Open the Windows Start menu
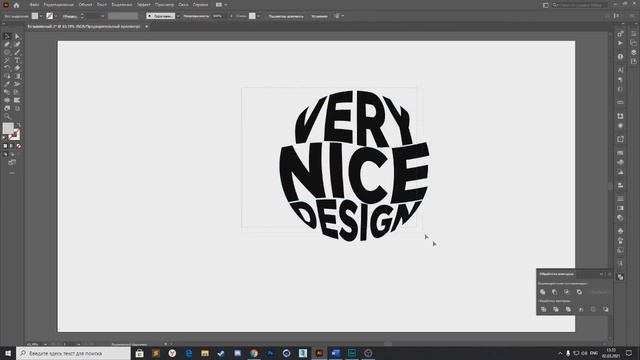 (8, 353)
